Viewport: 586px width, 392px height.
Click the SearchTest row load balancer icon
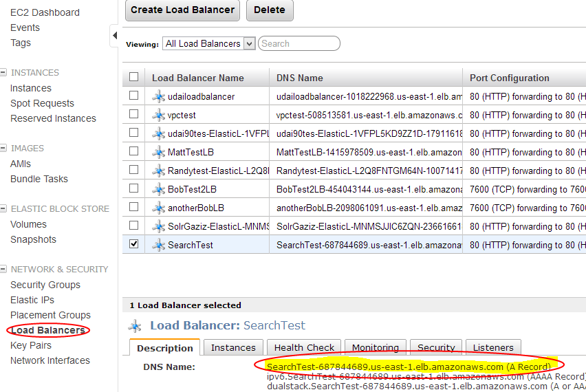158,245
